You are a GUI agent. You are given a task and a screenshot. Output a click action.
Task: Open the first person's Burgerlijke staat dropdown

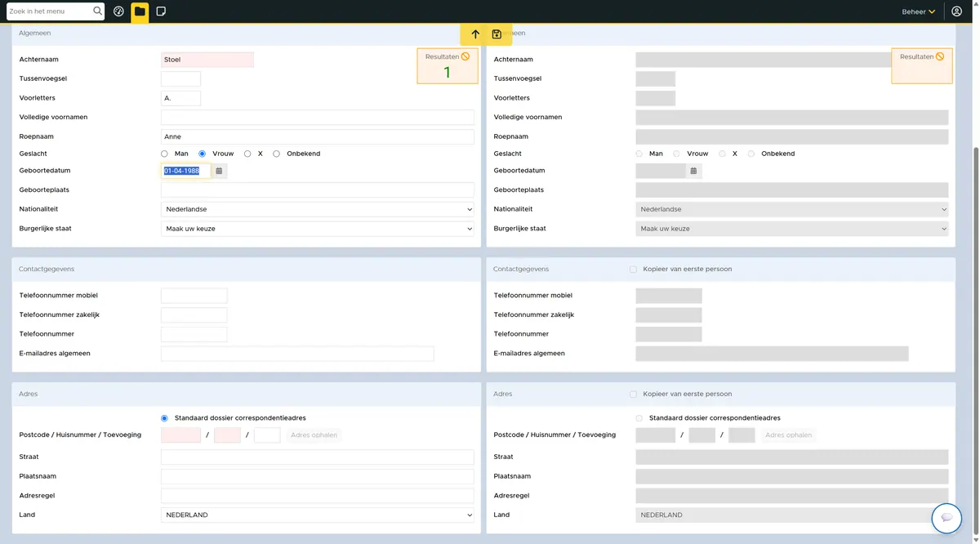click(x=318, y=229)
